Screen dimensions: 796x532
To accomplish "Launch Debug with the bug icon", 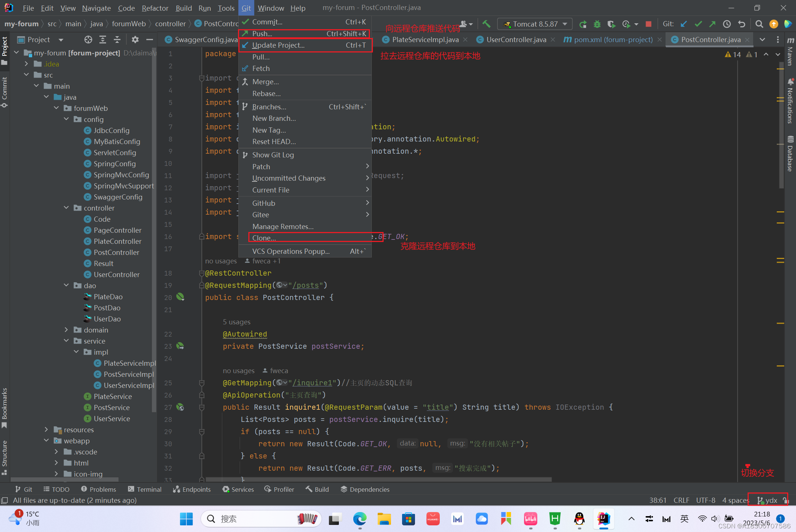I will (x=597, y=24).
